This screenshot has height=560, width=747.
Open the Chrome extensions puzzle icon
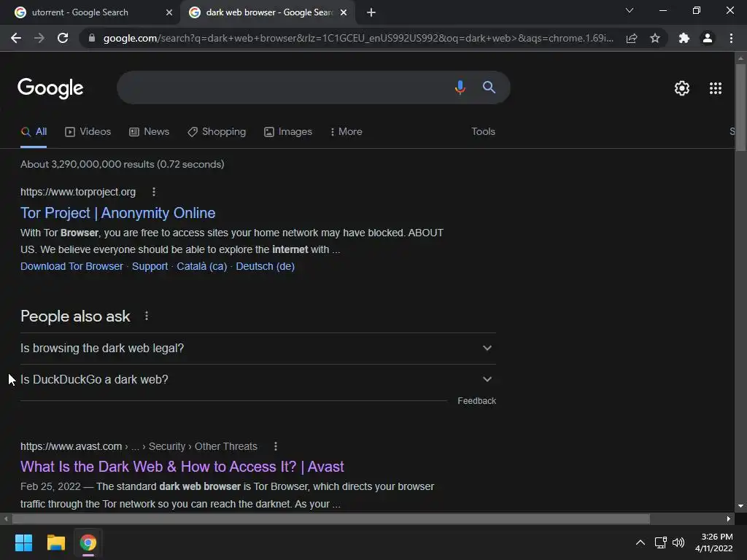(x=684, y=38)
